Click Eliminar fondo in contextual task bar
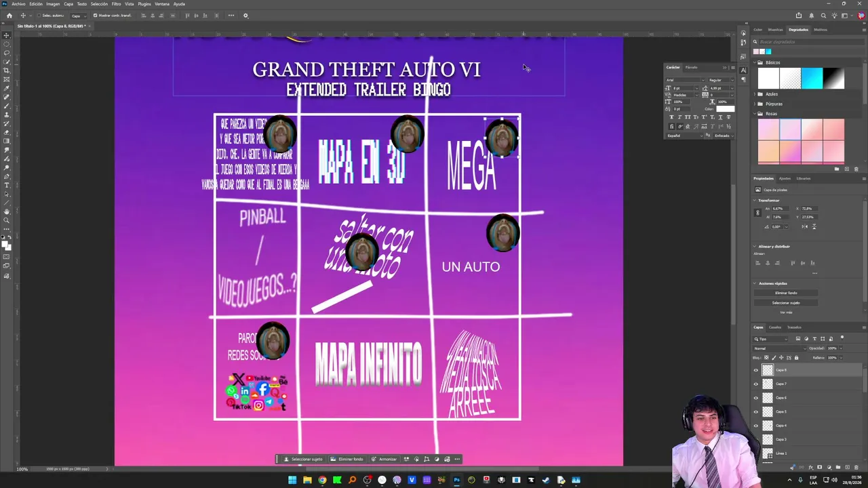 [x=347, y=459]
